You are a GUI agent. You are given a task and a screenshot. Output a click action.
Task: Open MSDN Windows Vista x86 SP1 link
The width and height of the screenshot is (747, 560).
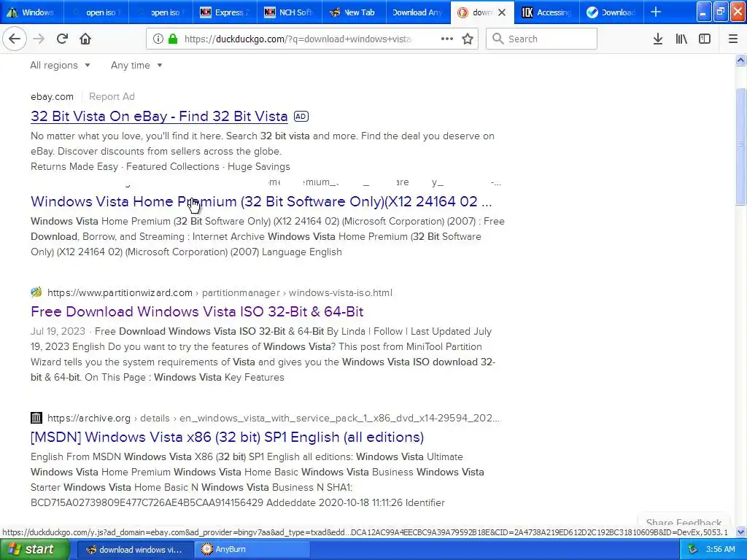[228, 437]
